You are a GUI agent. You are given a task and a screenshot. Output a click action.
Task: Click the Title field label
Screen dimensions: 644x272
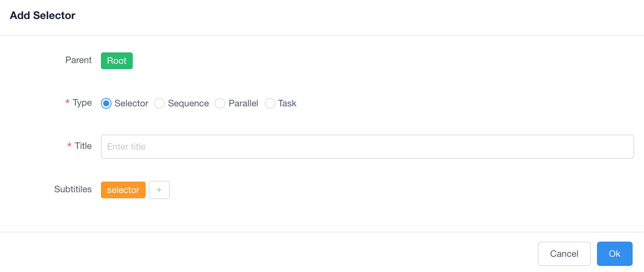tap(83, 146)
